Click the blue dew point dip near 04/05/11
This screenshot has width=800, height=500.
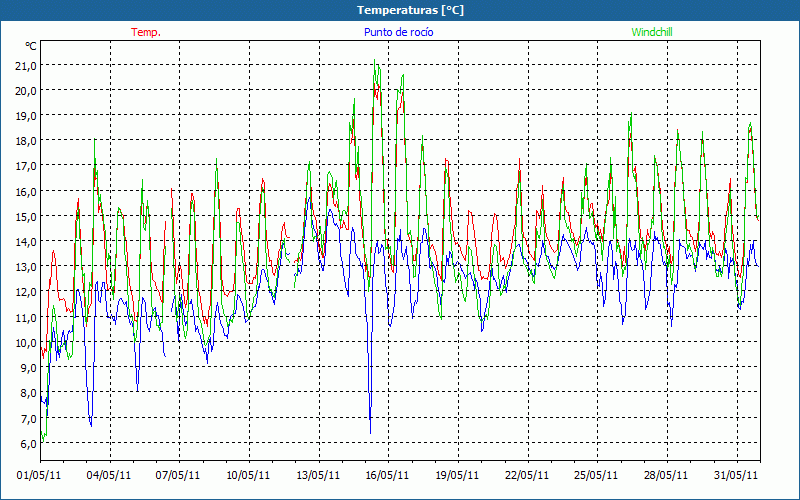click(91, 425)
